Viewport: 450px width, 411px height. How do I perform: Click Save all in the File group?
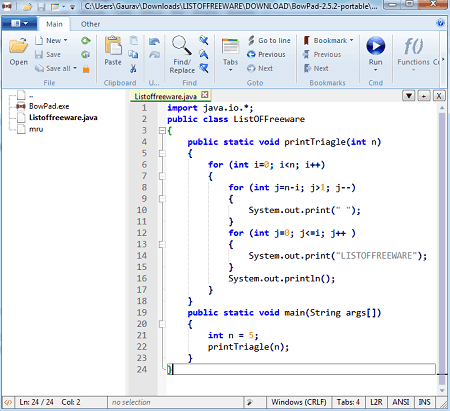pos(53,68)
